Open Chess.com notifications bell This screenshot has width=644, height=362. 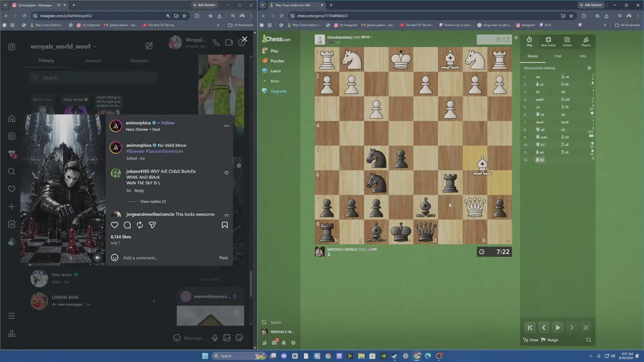[x=284, y=343]
